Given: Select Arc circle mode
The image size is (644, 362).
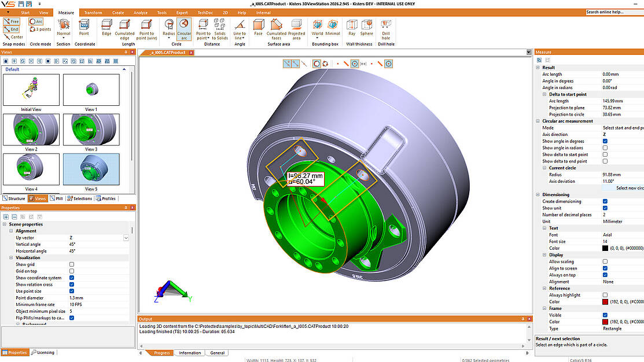Looking at the screenshot, I should tap(36, 21).
